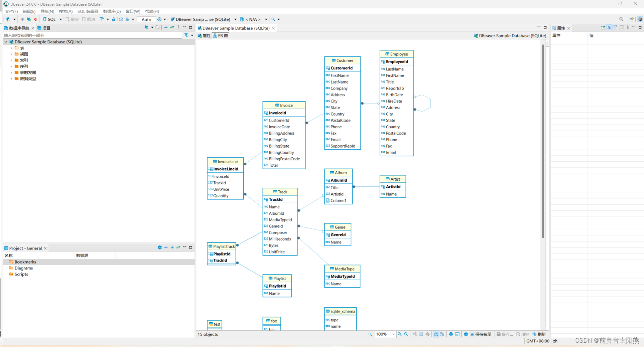Click the GMT+08:00 timezone in status bar
644x347 pixels.
pos(538,341)
